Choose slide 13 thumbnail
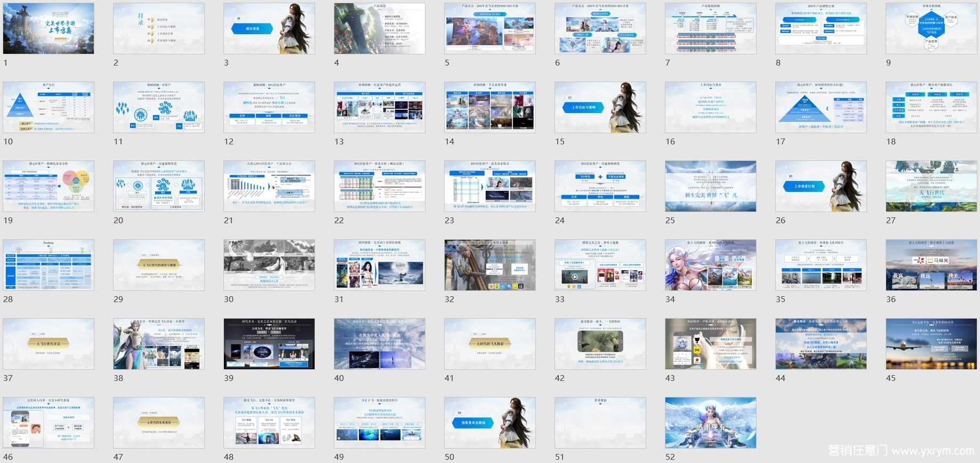The height and width of the screenshot is (463, 980). click(x=380, y=107)
